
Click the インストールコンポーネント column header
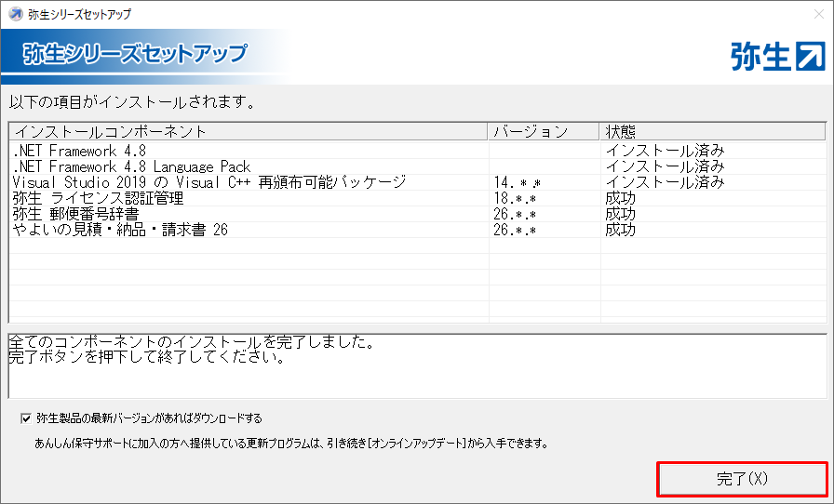[110, 131]
